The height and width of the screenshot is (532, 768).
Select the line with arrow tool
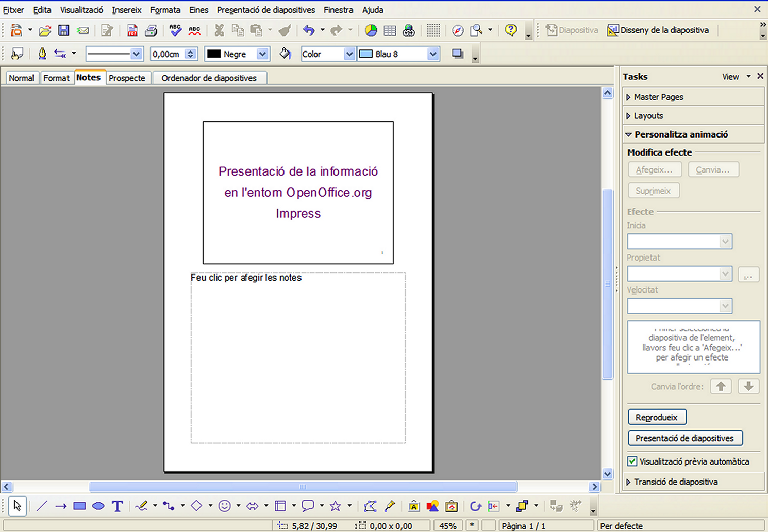coord(61,506)
